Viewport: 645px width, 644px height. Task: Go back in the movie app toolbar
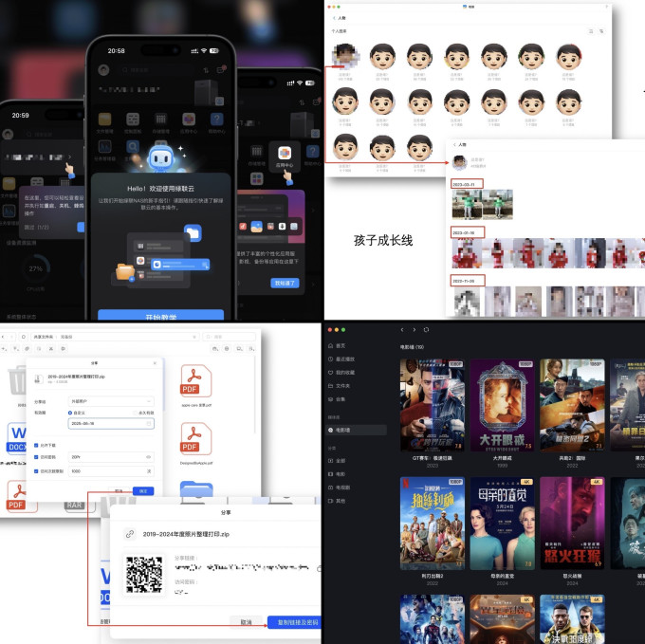402,330
